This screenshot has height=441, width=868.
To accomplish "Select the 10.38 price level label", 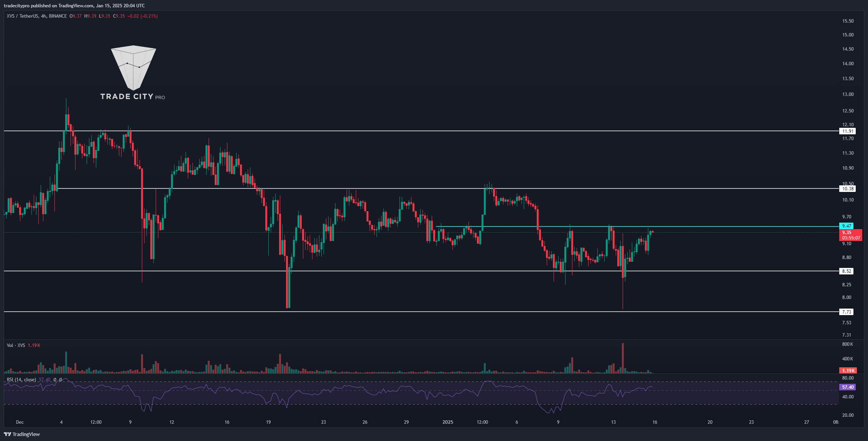I will click(847, 188).
